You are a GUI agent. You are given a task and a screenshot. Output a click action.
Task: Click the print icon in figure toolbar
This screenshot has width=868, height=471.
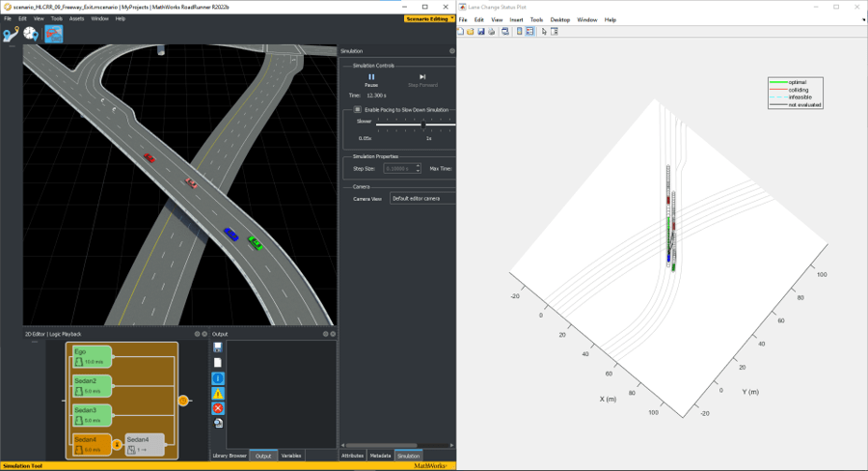click(492, 31)
